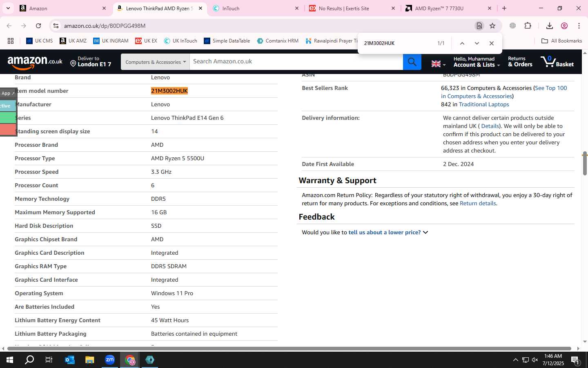This screenshot has width=588, height=368.
Task: Open Outlook from the taskbar
Action: 69,360
